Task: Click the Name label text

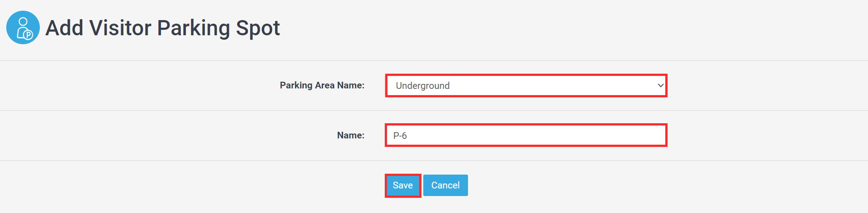Action: pos(351,135)
